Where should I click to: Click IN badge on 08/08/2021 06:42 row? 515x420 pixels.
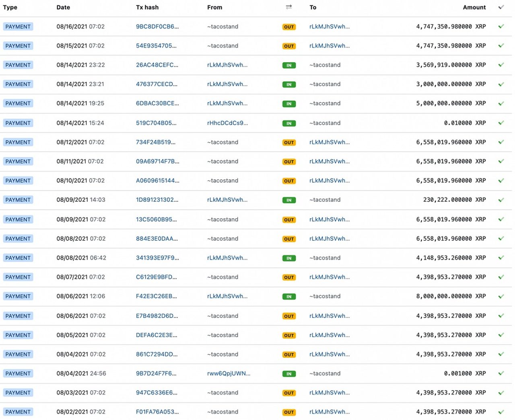pos(289,258)
